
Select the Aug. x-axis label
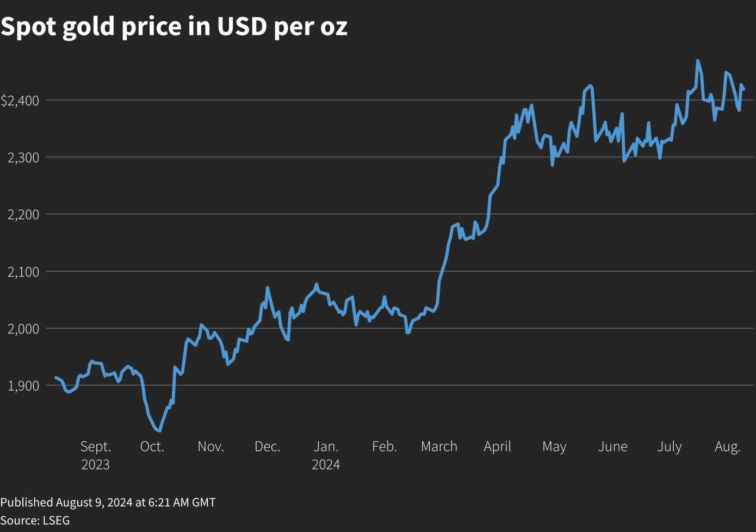tap(727, 447)
